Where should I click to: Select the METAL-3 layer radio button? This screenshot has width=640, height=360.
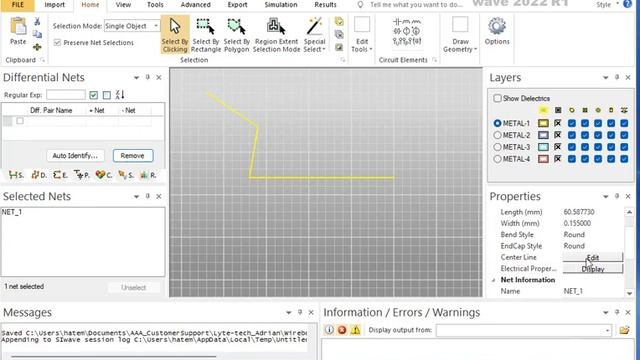coord(497,147)
